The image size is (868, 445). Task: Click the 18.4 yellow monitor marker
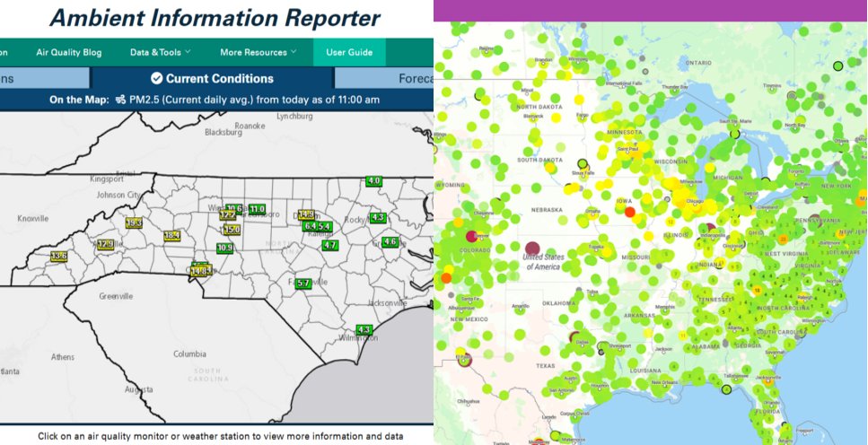[x=172, y=236]
